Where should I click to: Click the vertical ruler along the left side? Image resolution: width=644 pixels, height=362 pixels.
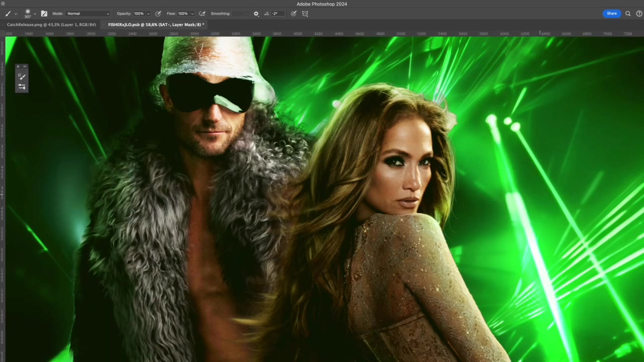(3, 199)
